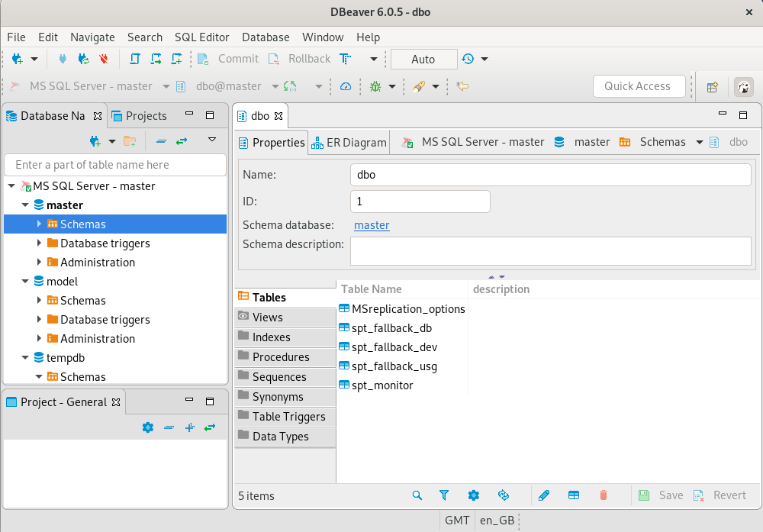This screenshot has height=532, width=763.
Task: Click the Schema description text box
Action: click(550, 251)
